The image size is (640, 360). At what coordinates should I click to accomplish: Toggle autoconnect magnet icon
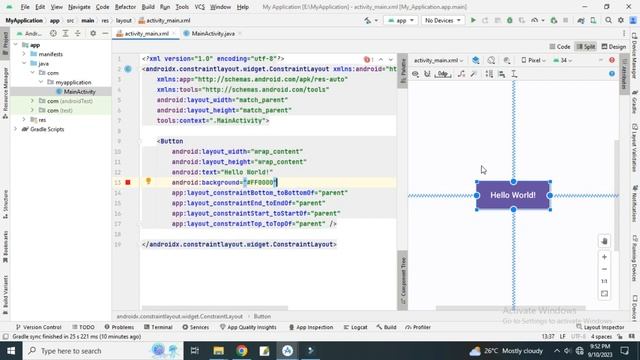[x=427, y=74]
